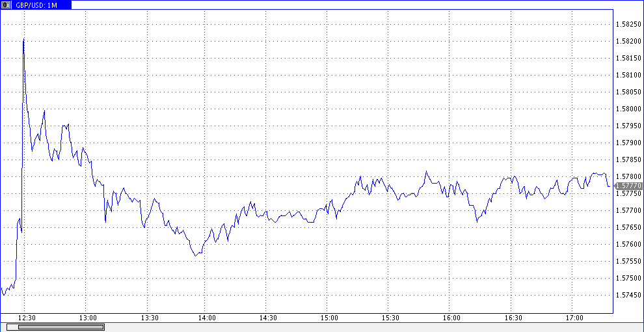
Task: Click the 14:00 time axis label
Action: [x=208, y=318]
